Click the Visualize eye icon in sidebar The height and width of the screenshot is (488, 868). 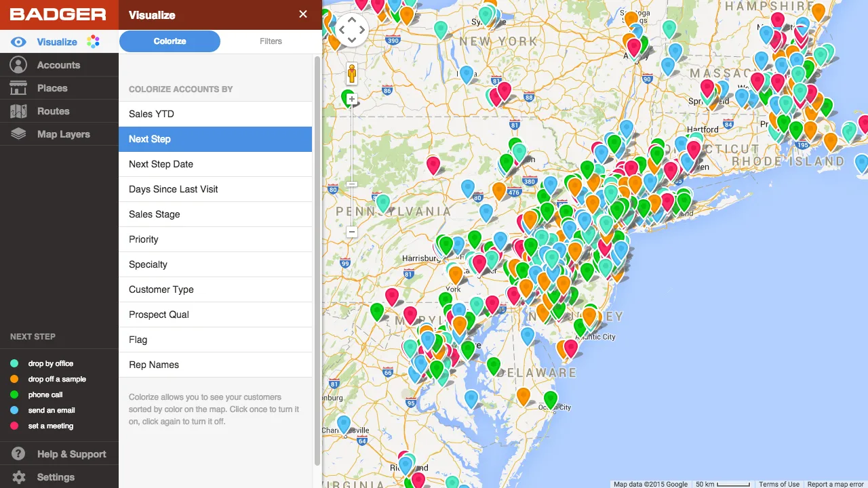(18, 42)
